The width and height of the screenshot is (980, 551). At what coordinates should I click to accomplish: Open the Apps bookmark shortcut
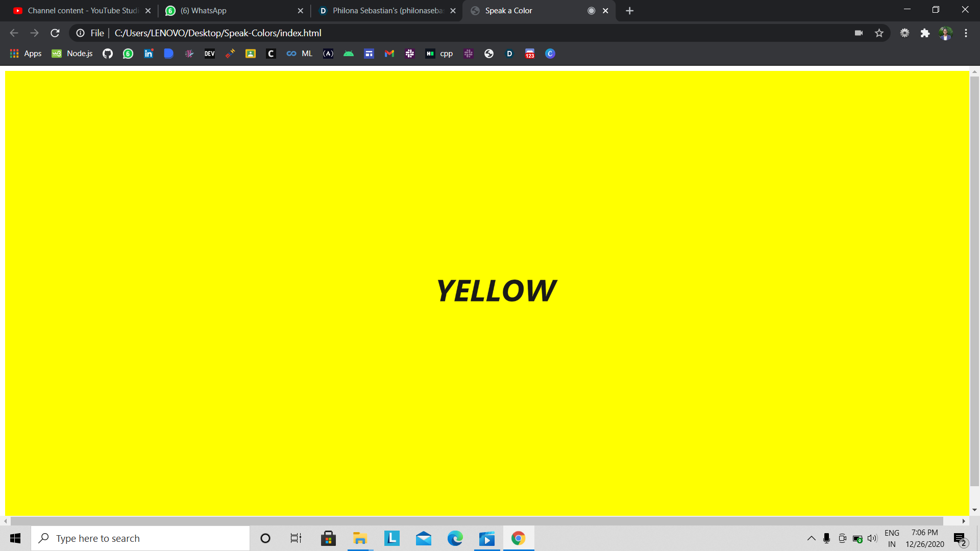point(26,54)
